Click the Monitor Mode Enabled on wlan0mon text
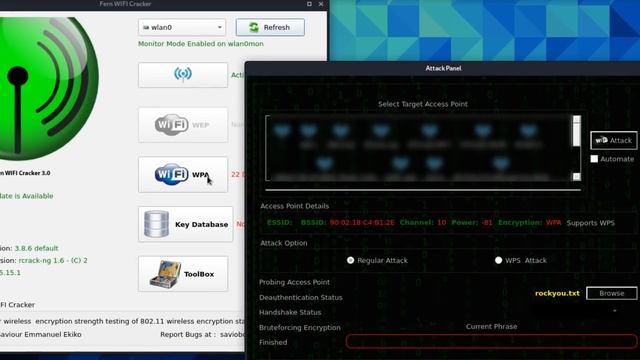The width and height of the screenshot is (640, 360). tap(201, 44)
